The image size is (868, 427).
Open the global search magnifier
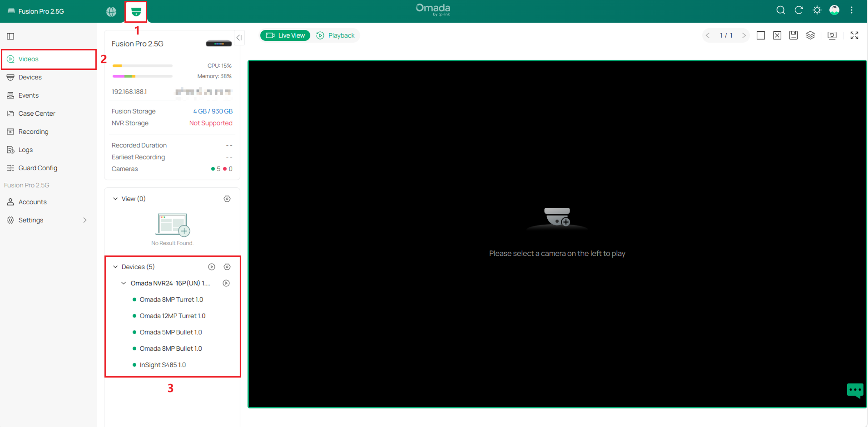pos(781,10)
